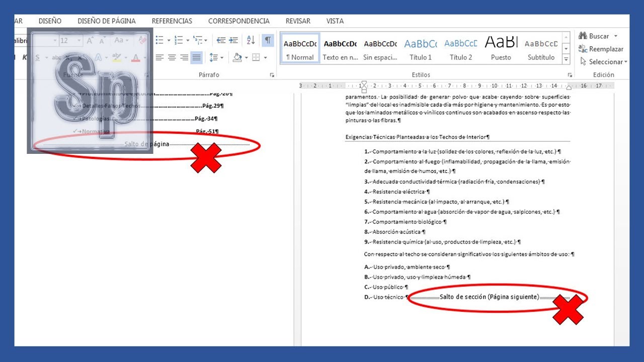Open the REFERENCIAS tab

point(172,21)
